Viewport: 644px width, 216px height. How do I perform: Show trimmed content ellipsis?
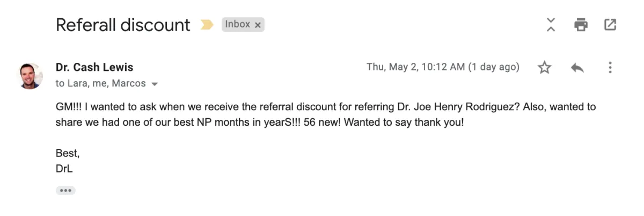[65, 190]
